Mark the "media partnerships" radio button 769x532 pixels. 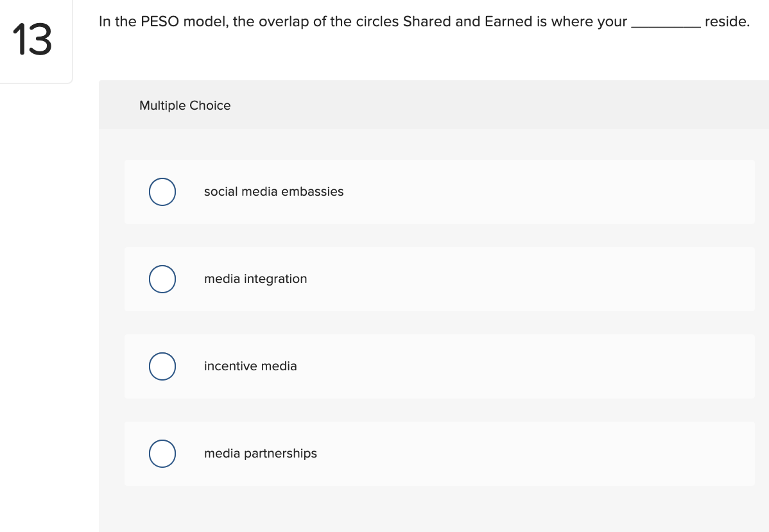(162, 454)
